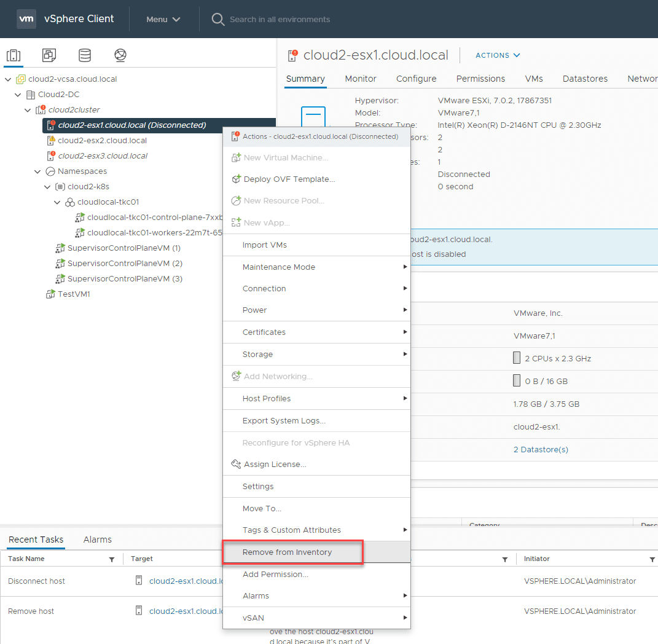Click the Assign License key icon
This screenshot has height=644, width=658.
tap(236, 465)
